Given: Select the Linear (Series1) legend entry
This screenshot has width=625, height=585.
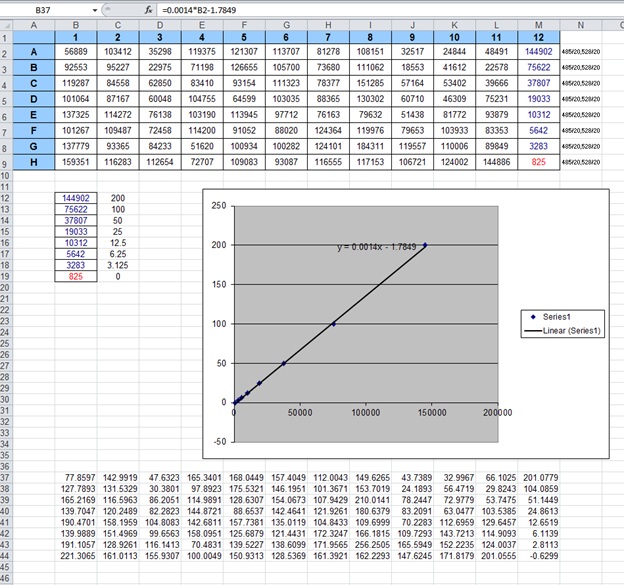Looking at the screenshot, I should [566, 329].
